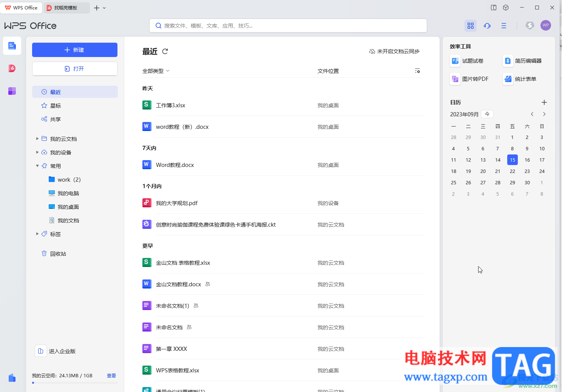The image size is (562, 392).
Task: Click the cube skin icon in the title bar
Action: click(x=506, y=8)
